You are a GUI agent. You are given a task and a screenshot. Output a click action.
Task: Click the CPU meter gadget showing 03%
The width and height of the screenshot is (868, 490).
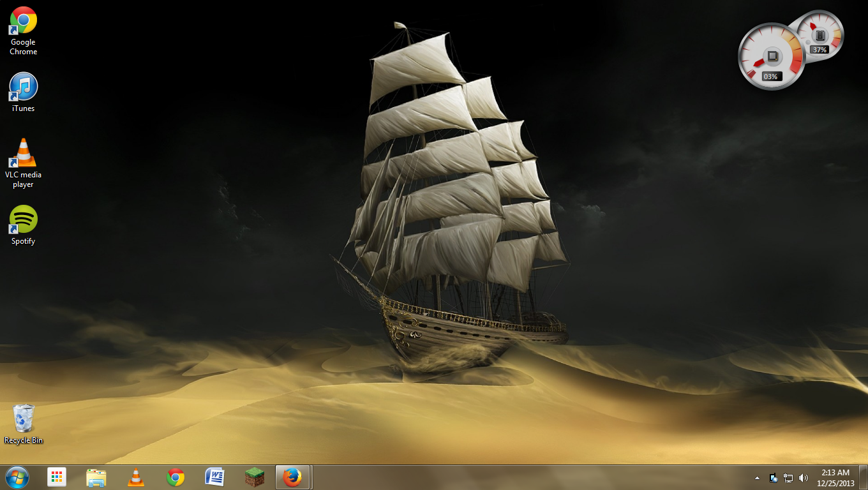click(771, 57)
